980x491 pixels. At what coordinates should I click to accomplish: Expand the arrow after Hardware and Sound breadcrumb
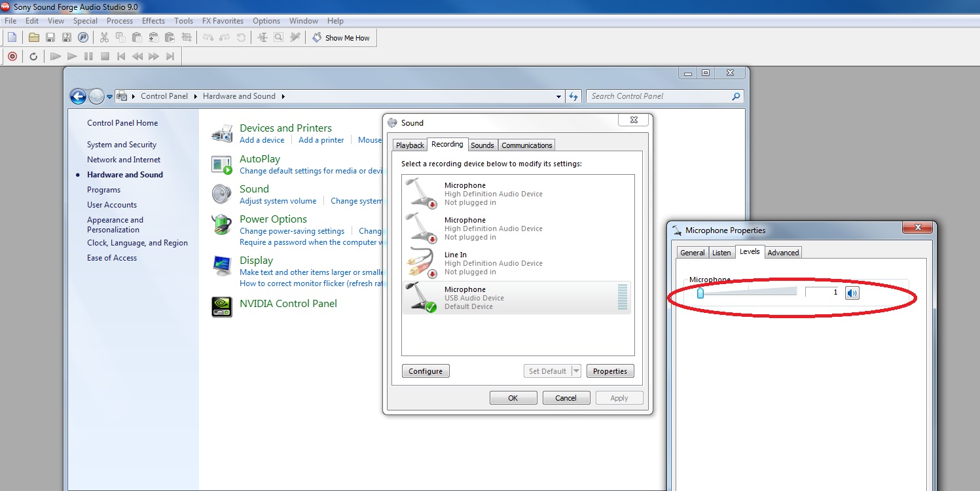[283, 96]
